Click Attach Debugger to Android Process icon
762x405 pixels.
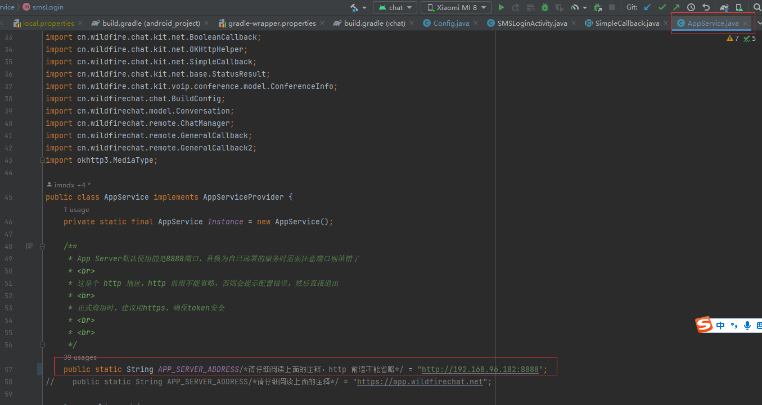tap(598, 7)
